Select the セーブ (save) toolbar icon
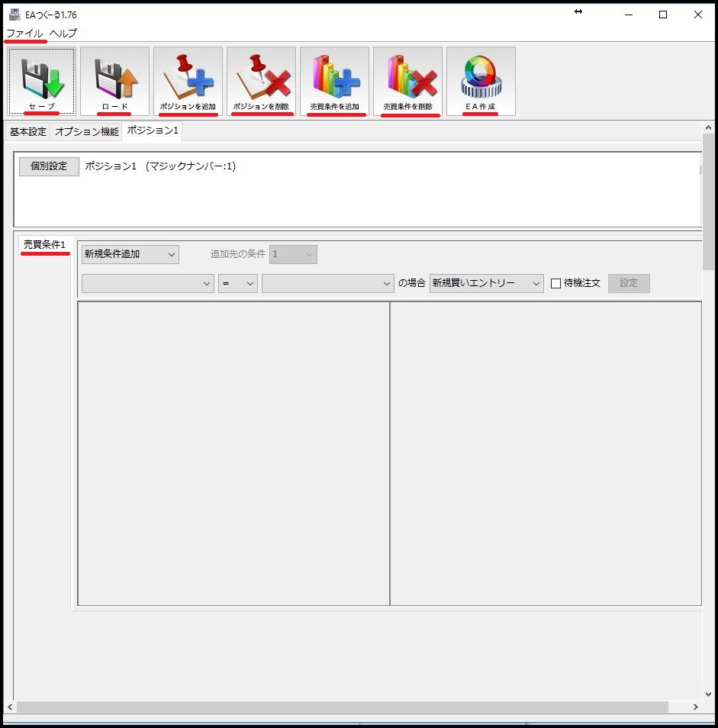 pyautogui.click(x=40, y=80)
